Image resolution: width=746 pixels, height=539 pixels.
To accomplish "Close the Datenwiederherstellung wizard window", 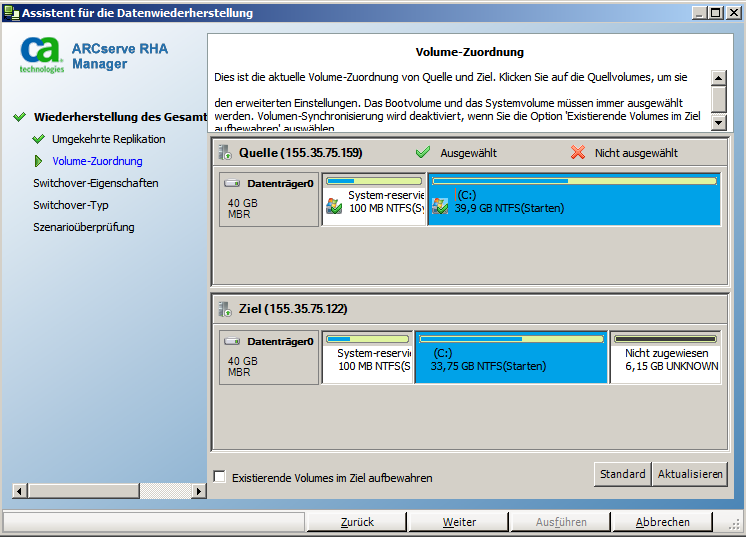I will pyautogui.click(x=734, y=13).
